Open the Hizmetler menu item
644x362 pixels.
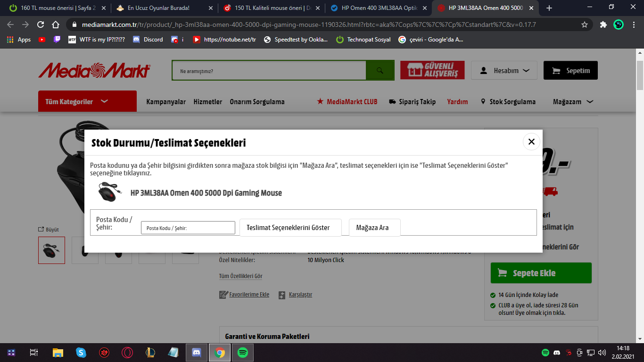[208, 102]
